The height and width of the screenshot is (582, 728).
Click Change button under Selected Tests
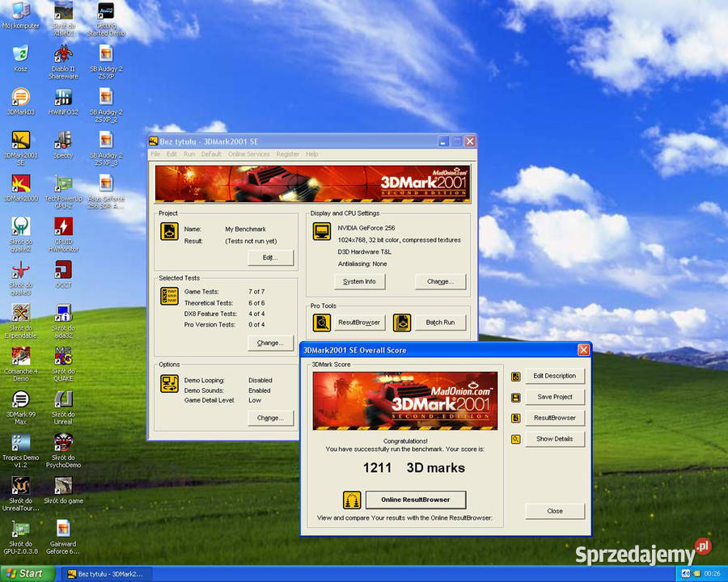(270, 343)
